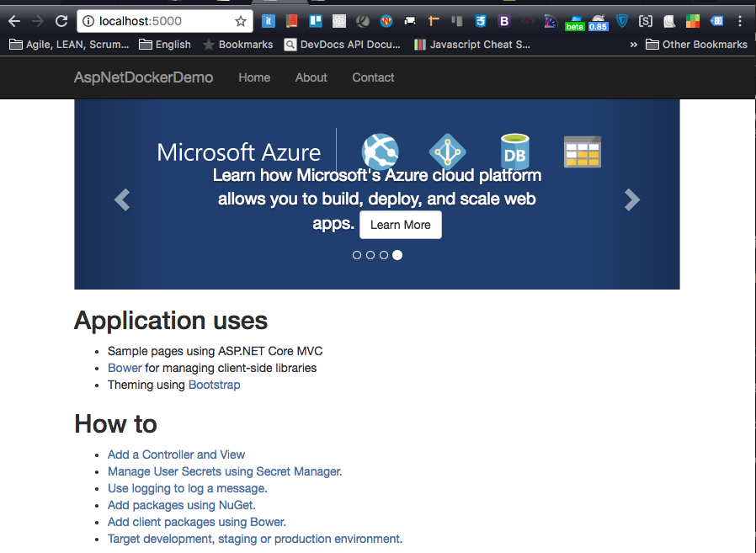The width and height of the screenshot is (756, 553).
Task: Advance to the next carousel slide
Action: (632, 199)
